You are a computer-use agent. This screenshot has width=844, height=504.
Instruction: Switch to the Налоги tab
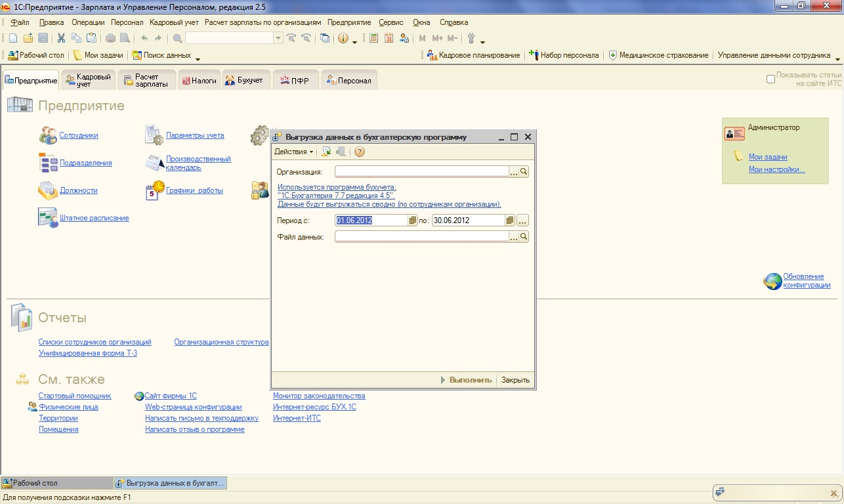coord(199,81)
